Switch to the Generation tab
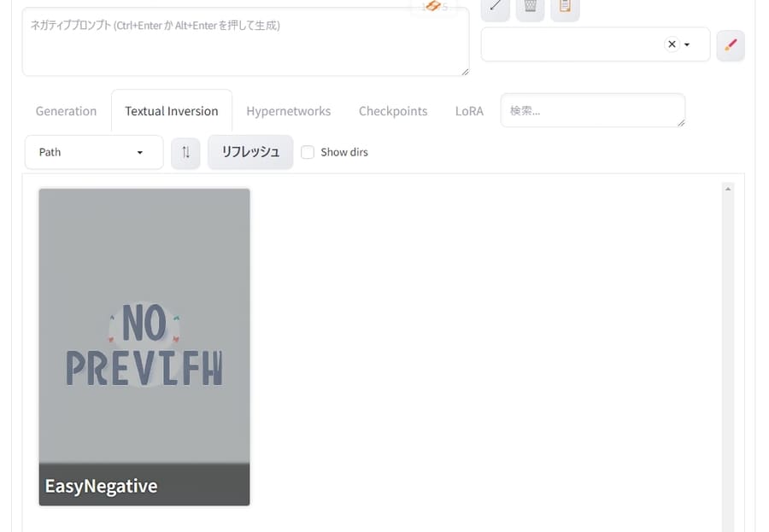This screenshot has height=532, width=769. click(x=66, y=111)
